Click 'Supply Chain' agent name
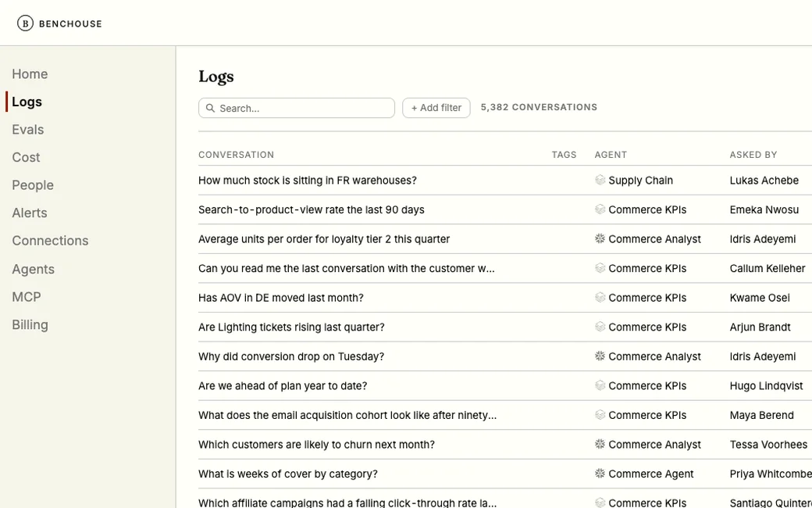812x508 pixels. pos(640,181)
